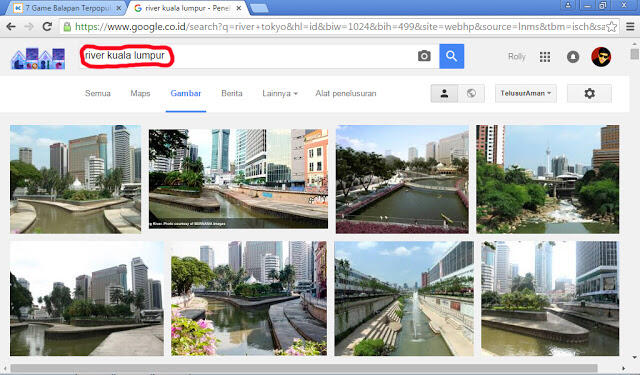
Task: Open the TelusurAman dropdown
Action: point(526,93)
